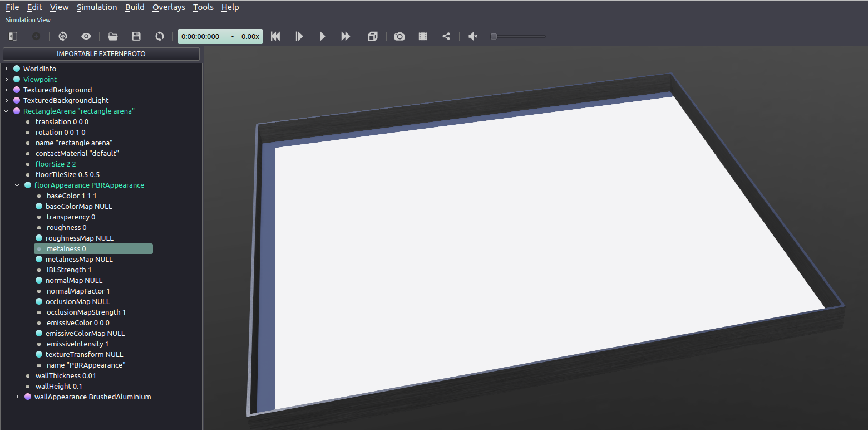868x430 pixels.
Task: Collapse the RectangleArena node
Action: pyautogui.click(x=6, y=111)
